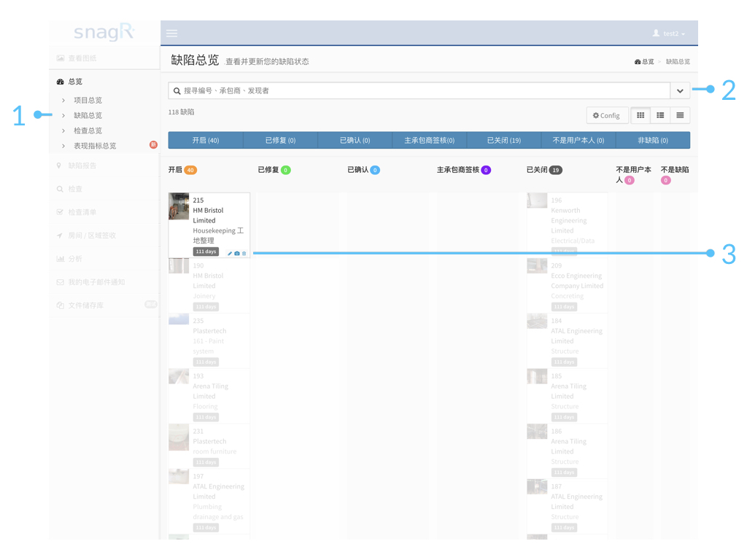Viewport: 747px width, 560px height.
Task: Switch to grid card view
Action: [x=640, y=115]
